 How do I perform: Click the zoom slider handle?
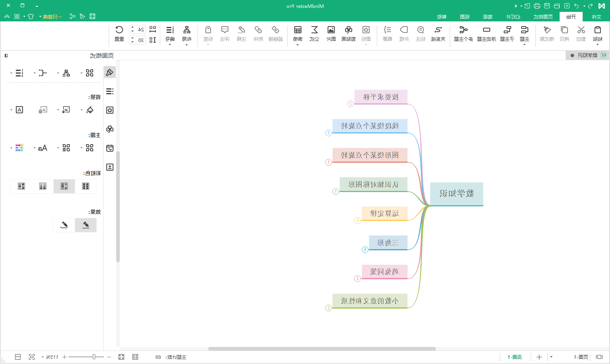tap(94, 357)
